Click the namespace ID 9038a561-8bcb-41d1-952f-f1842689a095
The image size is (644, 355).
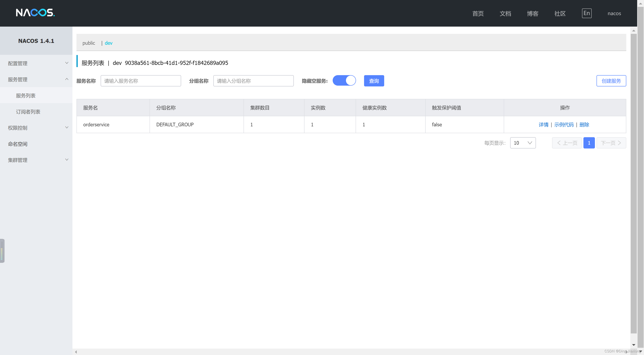tap(176, 63)
